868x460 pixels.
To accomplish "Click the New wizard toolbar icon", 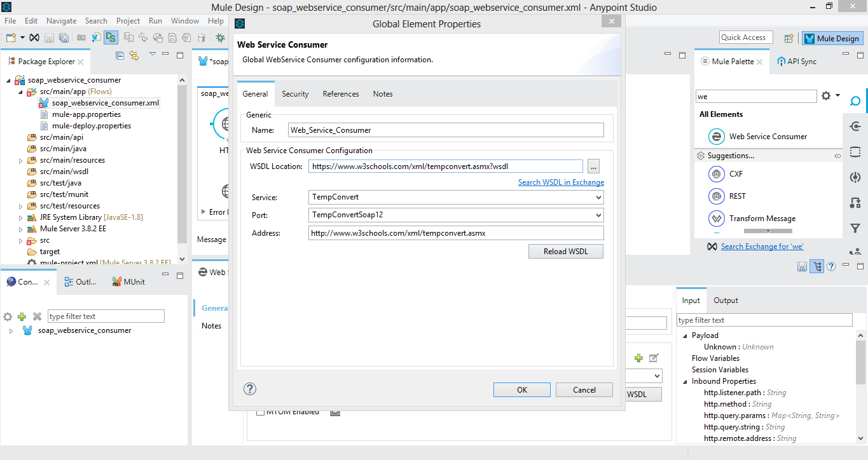I will 10,37.
